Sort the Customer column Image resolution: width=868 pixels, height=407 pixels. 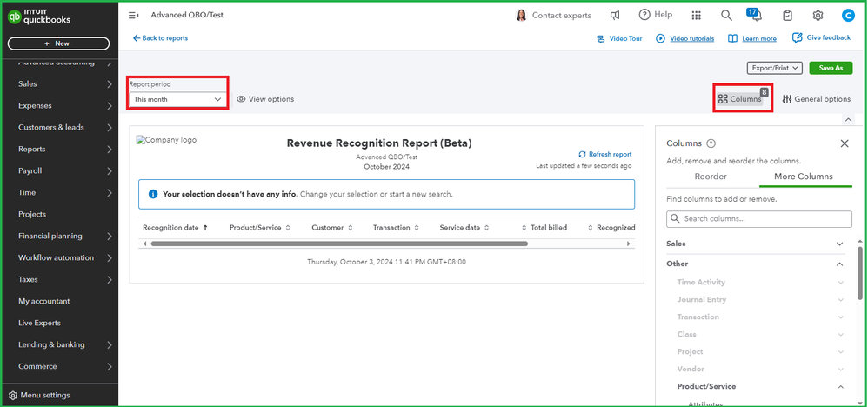350,228
